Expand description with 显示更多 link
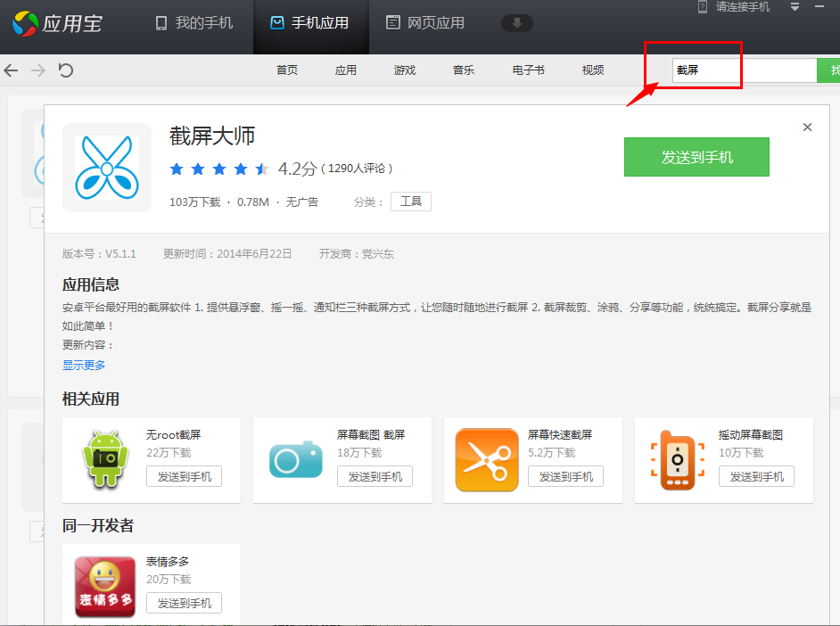The image size is (840, 626). click(84, 366)
